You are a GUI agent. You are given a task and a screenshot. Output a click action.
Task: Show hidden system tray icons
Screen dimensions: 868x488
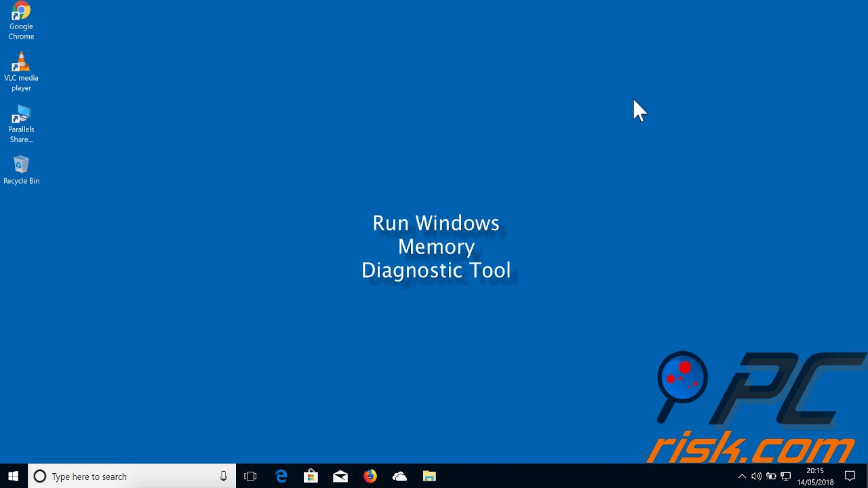click(742, 476)
